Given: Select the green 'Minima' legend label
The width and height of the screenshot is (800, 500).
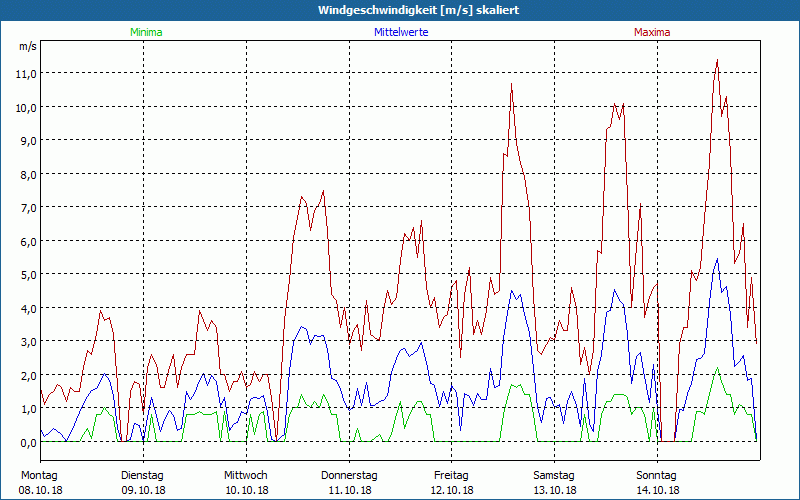Looking at the screenshot, I should click(146, 32).
